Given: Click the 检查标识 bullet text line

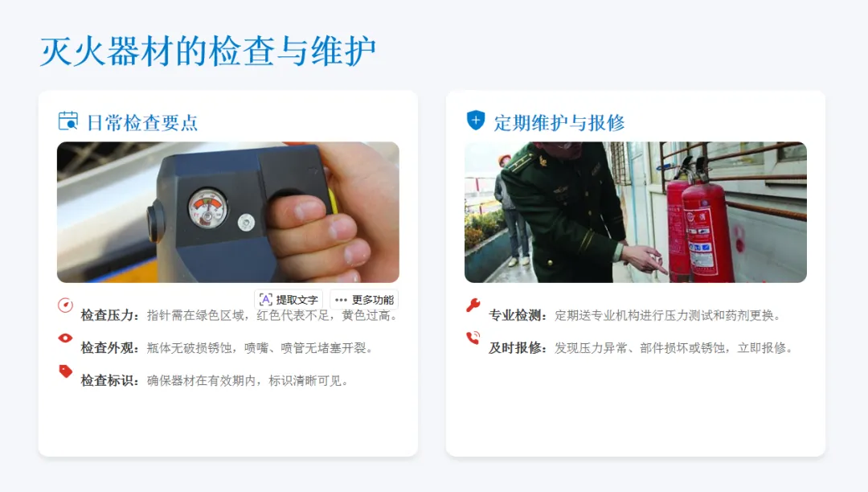Looking at the screenshot, I should (x=215, y=381).
